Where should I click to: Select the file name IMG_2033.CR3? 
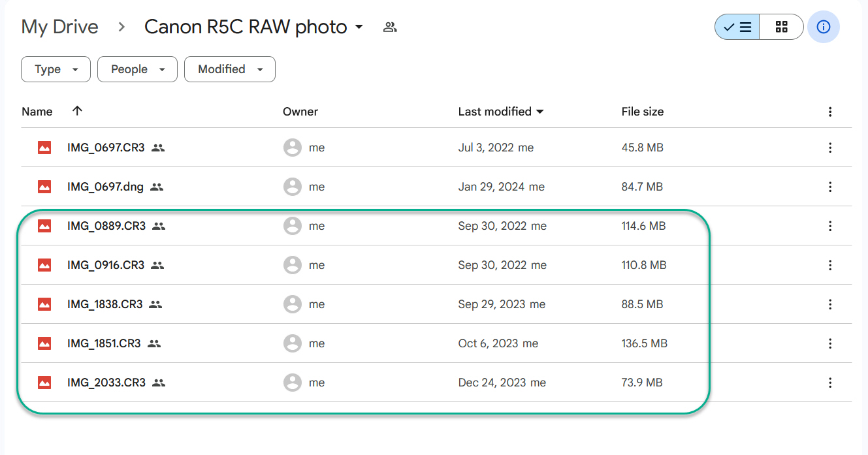tap(106, 383)
